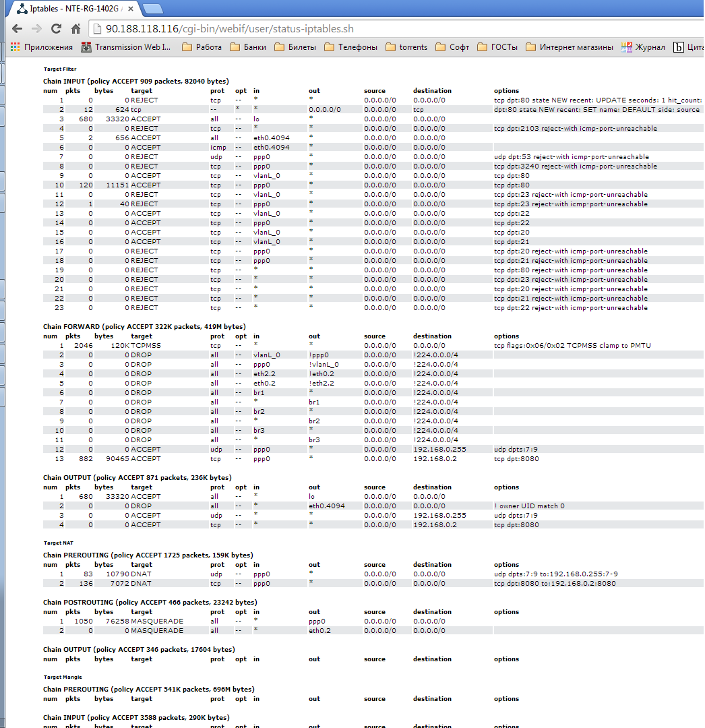
Task: Click the pkts value 2046 in FORWARD chain
Action: (84, 345)
